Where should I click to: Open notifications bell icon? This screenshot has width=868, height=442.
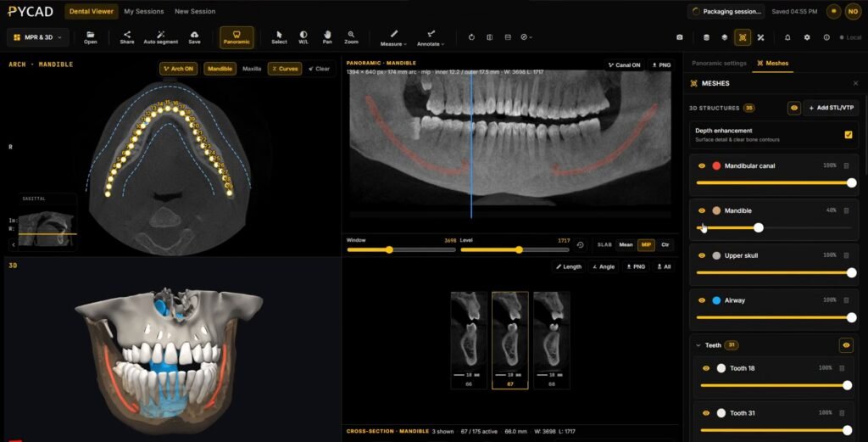point(787,37)
